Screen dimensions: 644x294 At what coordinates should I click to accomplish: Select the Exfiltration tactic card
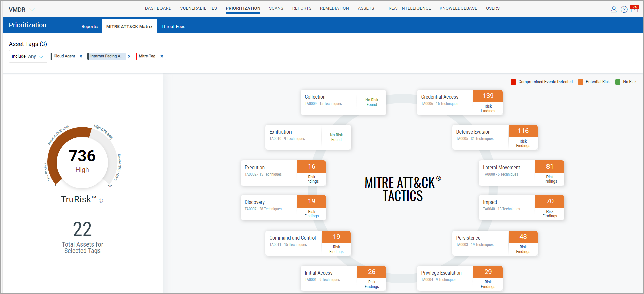308,137
